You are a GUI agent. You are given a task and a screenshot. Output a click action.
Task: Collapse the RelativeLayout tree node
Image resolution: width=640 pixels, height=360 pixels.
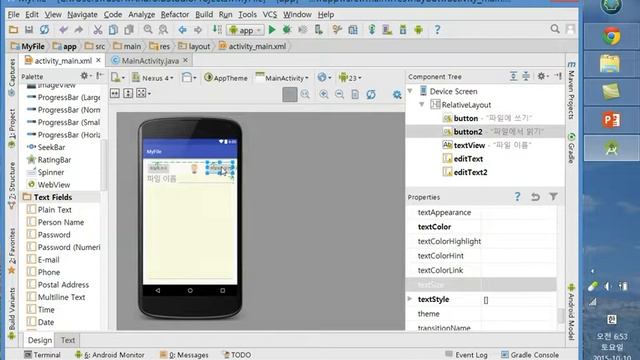[422, 104]
